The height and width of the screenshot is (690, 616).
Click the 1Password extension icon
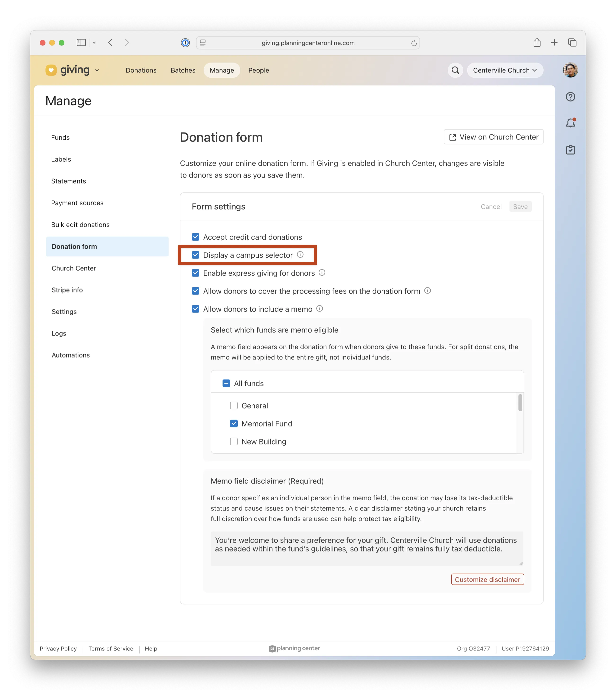coord(185,43)
